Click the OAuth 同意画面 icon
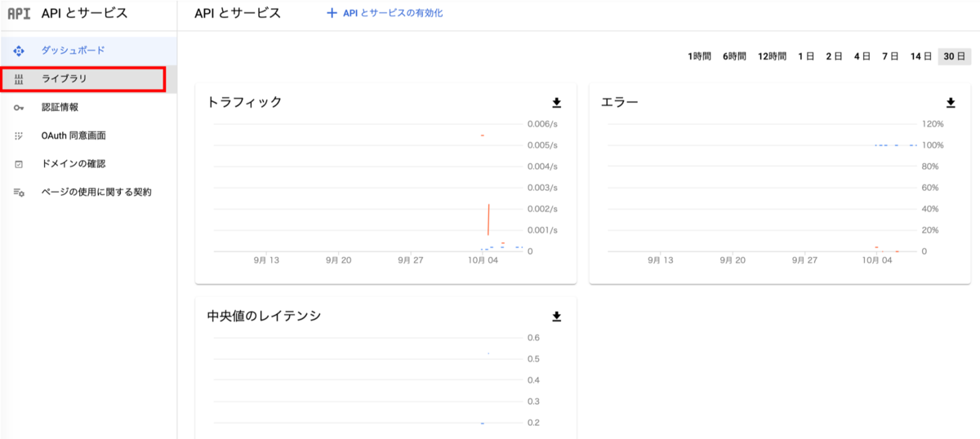This screenshot has width=980, height=439. pos(19,135)
